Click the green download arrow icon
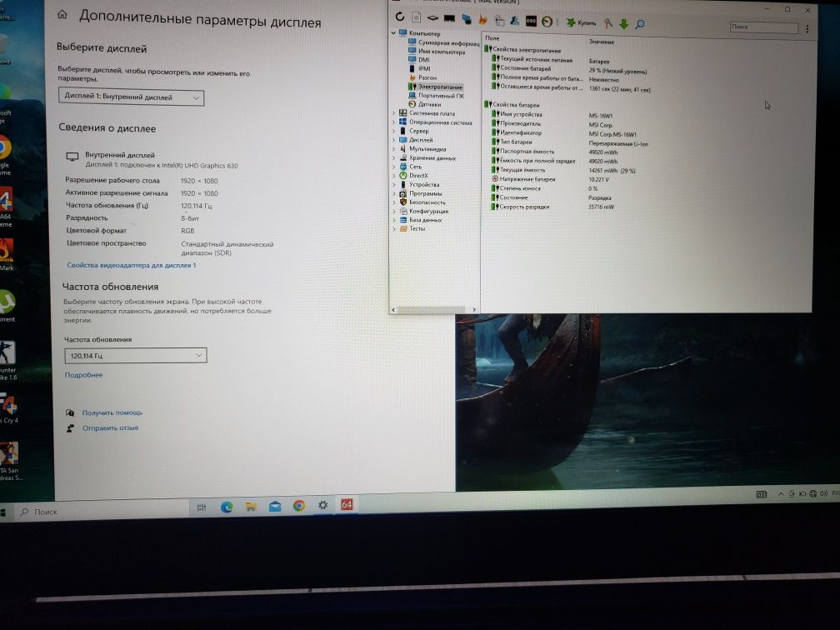Screen dimensions: 840x630 click(x=623, y=23)
